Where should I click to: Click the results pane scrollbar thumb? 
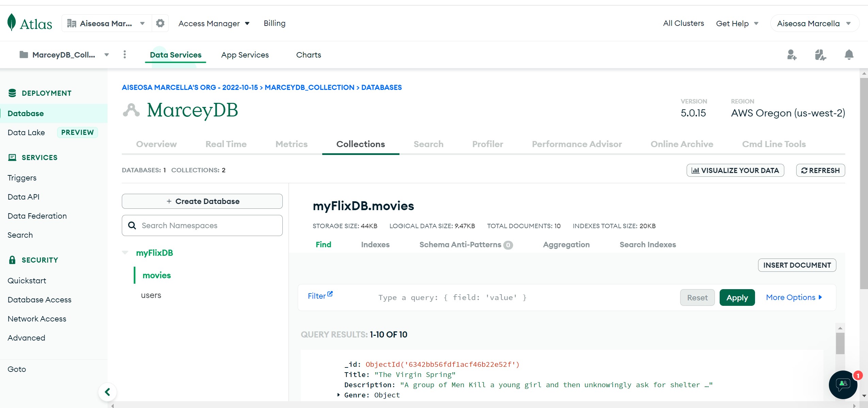pyautogui.click(x=840, y=343)
